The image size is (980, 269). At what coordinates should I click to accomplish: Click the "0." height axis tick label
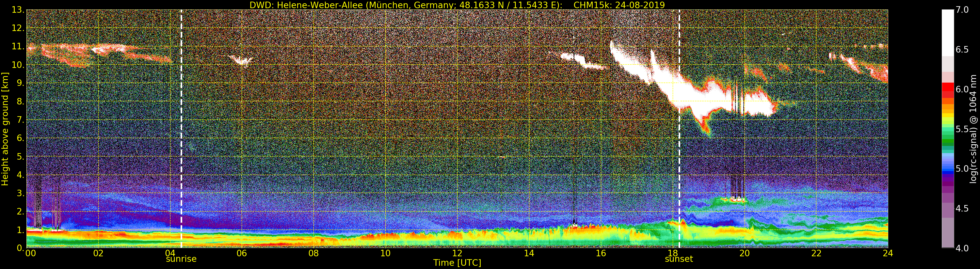21,248
